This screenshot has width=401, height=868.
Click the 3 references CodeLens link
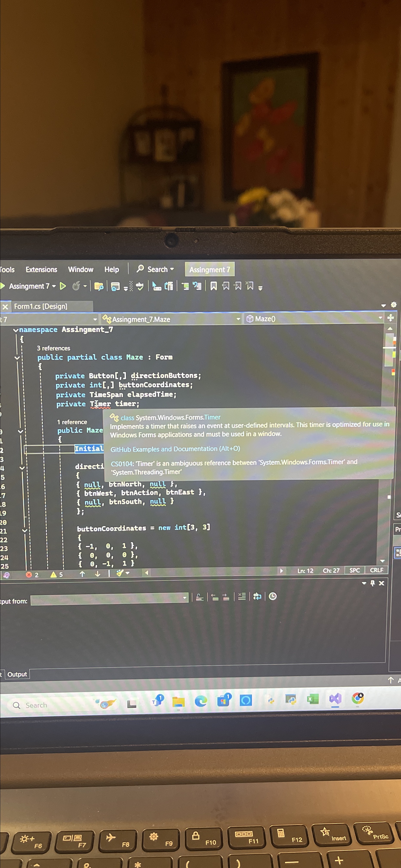[x=54, y=348]
